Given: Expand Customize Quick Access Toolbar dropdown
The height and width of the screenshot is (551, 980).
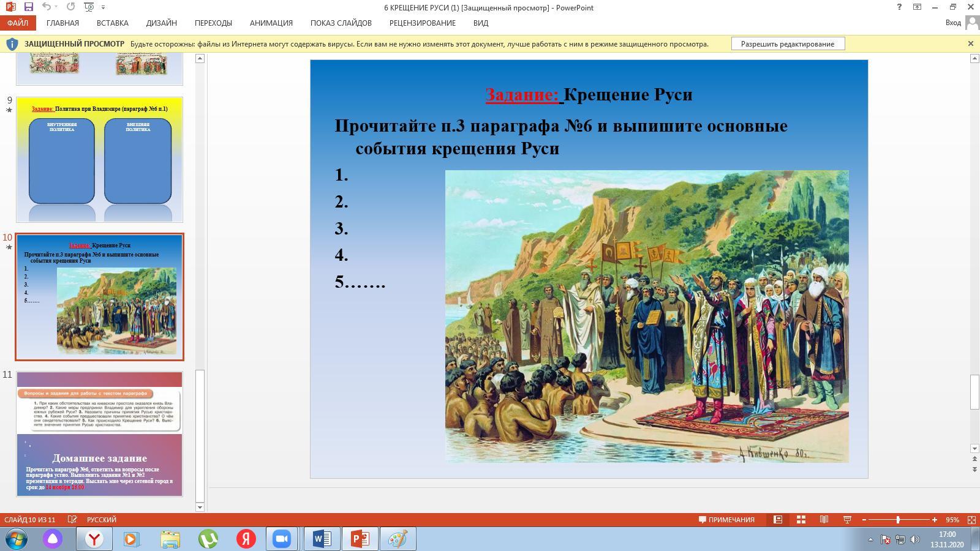Looking at the screenshot, I should click(103, 7).
